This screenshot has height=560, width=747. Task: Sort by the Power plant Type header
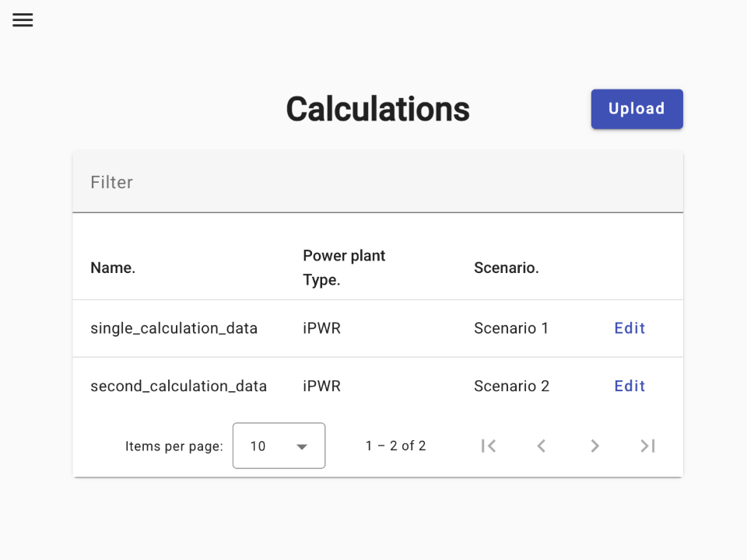point(344,268)
